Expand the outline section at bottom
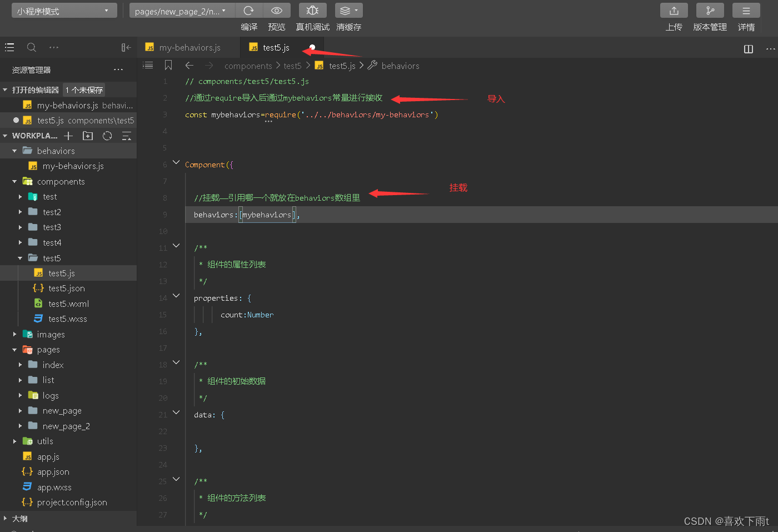This screenshot has height=532, width=778. click(x=5, y=519)
